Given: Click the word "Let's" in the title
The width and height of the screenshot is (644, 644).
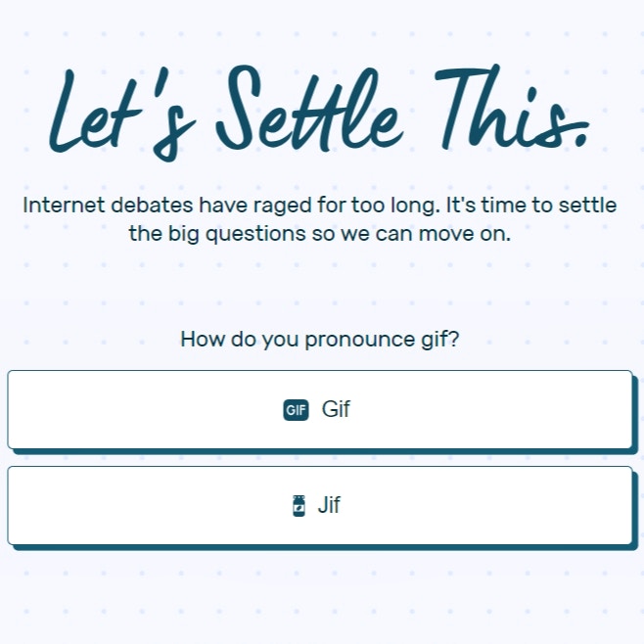Looking at the screenshot, I should click(122, 115).
